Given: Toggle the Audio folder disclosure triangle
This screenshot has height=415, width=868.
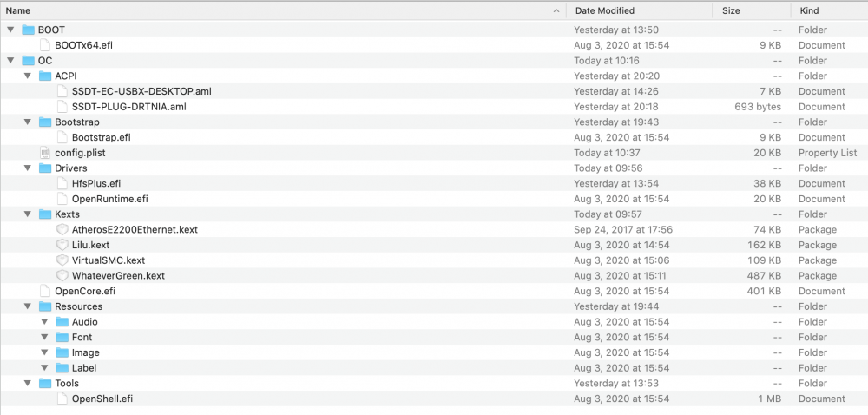Looking at the screenshot, I should [45, 322].
